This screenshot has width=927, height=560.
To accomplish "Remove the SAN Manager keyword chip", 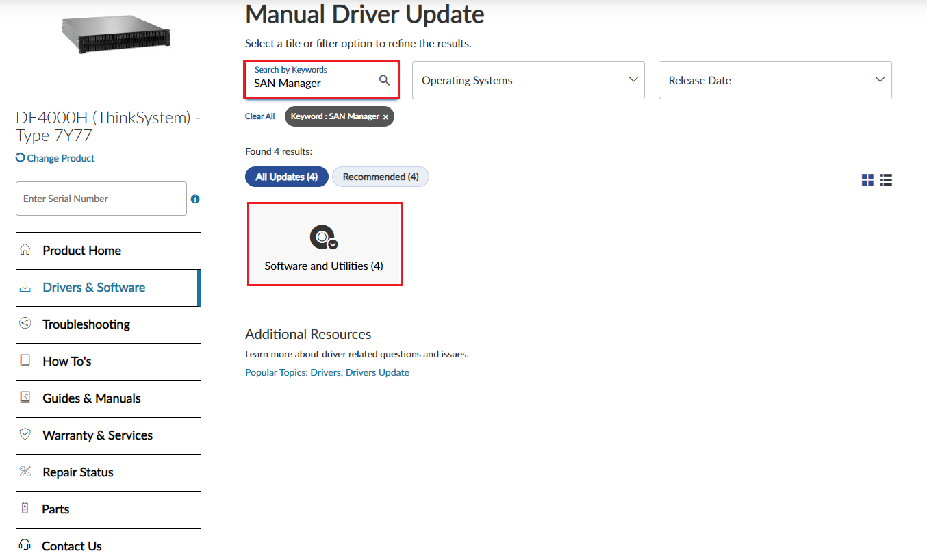I will pyautogui.click(x=385, y=117).
